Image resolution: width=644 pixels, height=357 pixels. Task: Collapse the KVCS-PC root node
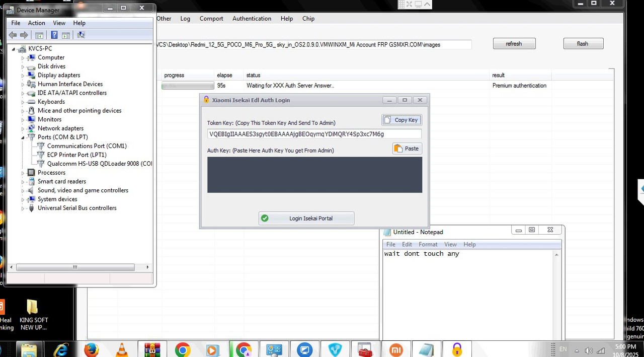tap(15, 49)
